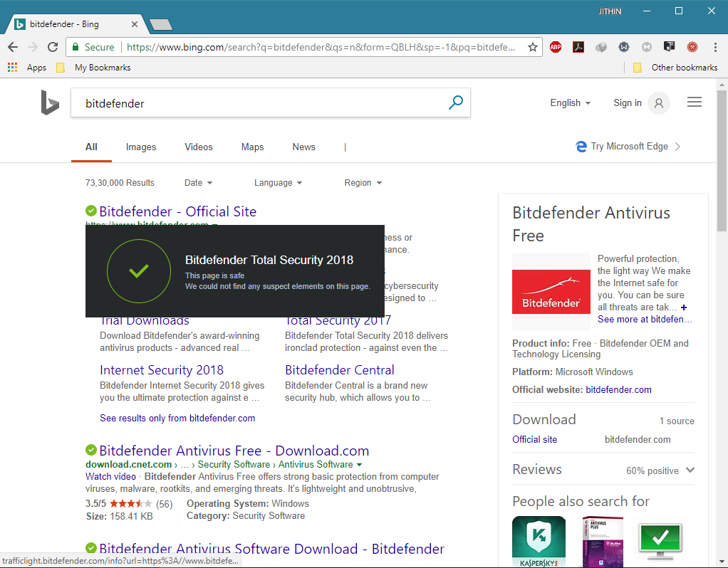Reload the page with the refresh icon
728x568 pixels.
coord(53,47)
